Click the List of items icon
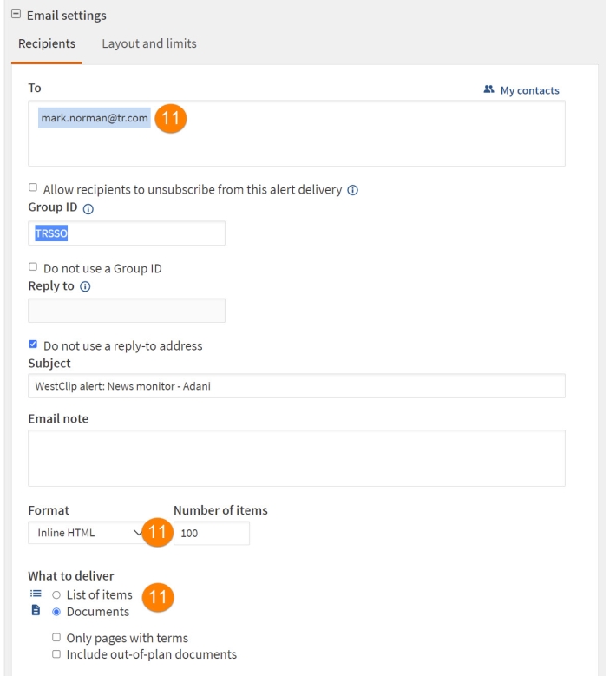The image size is (616, 676). click(36, 594)
